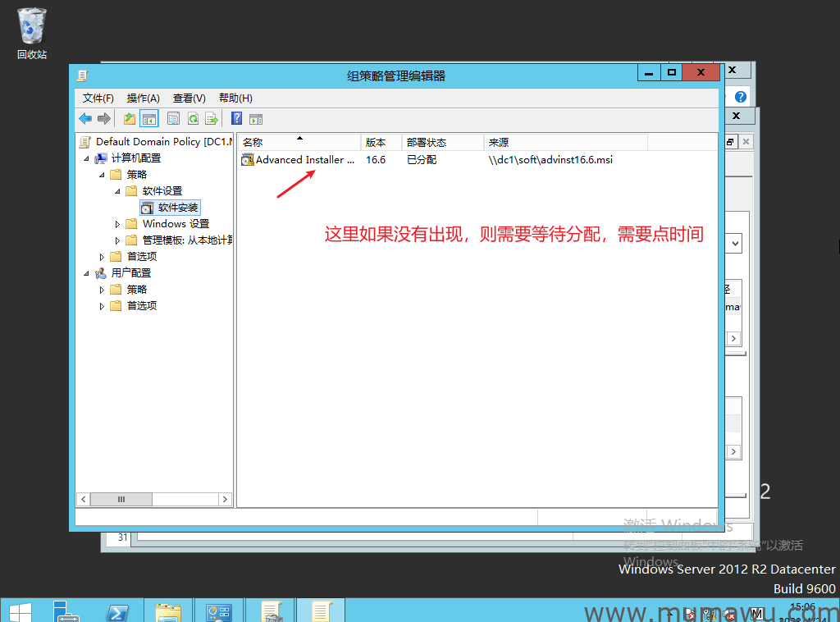Expand the Windows 设置 tree node
The width and height of the screenshot is (840, 622).
[x=117, y=224]
